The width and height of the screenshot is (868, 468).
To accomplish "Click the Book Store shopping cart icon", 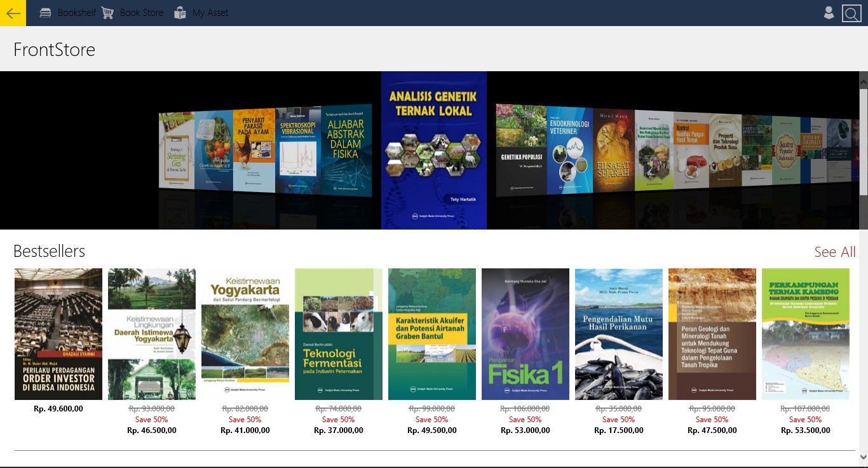I will click(107, 13).
